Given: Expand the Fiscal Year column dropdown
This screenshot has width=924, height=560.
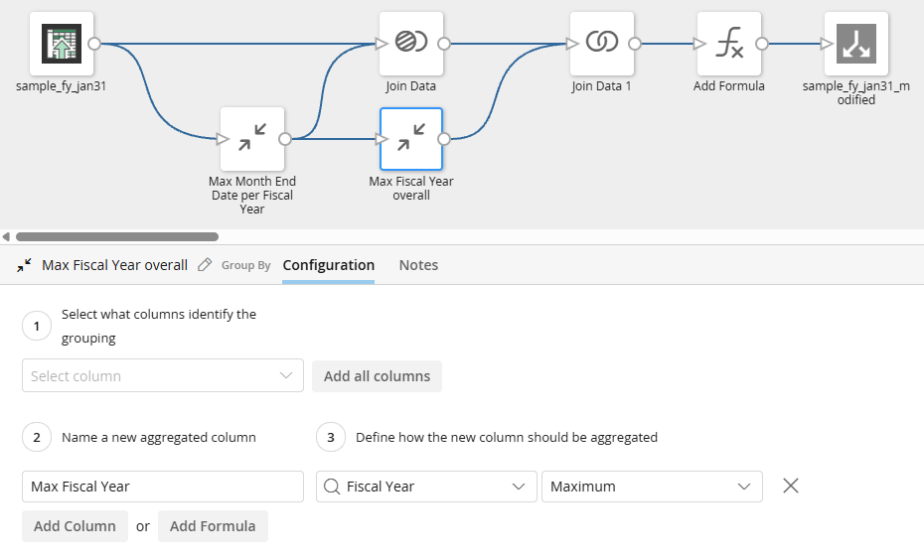Looking at the screenshot, I should click(426, 487).
